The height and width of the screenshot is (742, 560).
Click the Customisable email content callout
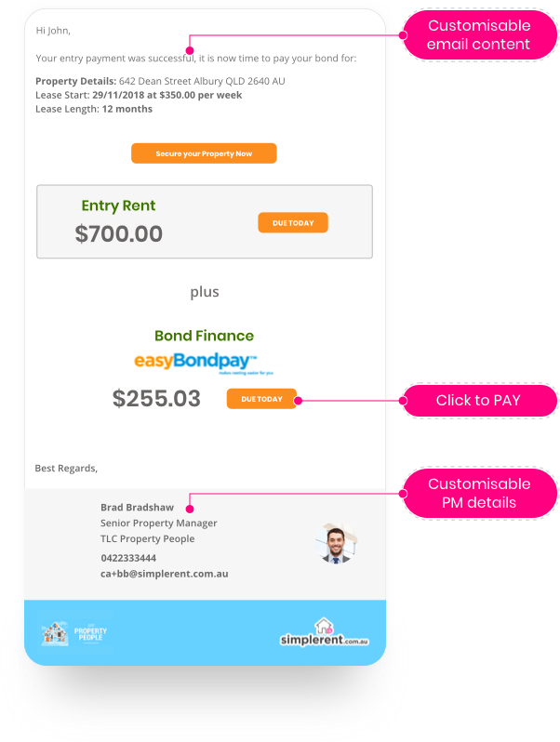(479, 35)
